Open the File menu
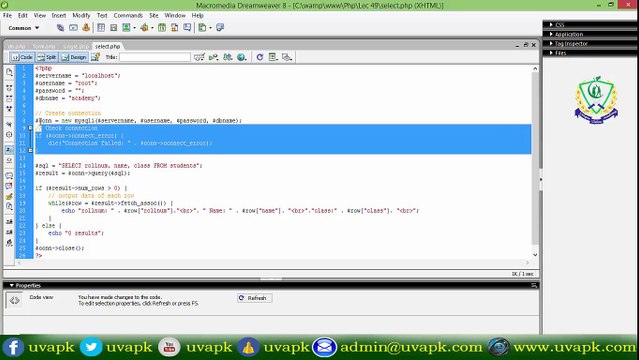Screen dimensions: 639x360 pyautogui.click(x=7, y=15)
